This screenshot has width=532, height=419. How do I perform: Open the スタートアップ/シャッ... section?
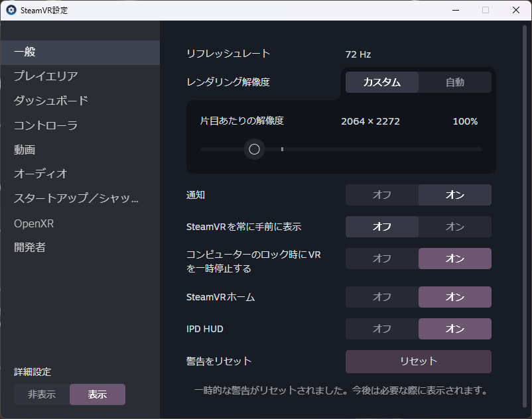(80, 198)
